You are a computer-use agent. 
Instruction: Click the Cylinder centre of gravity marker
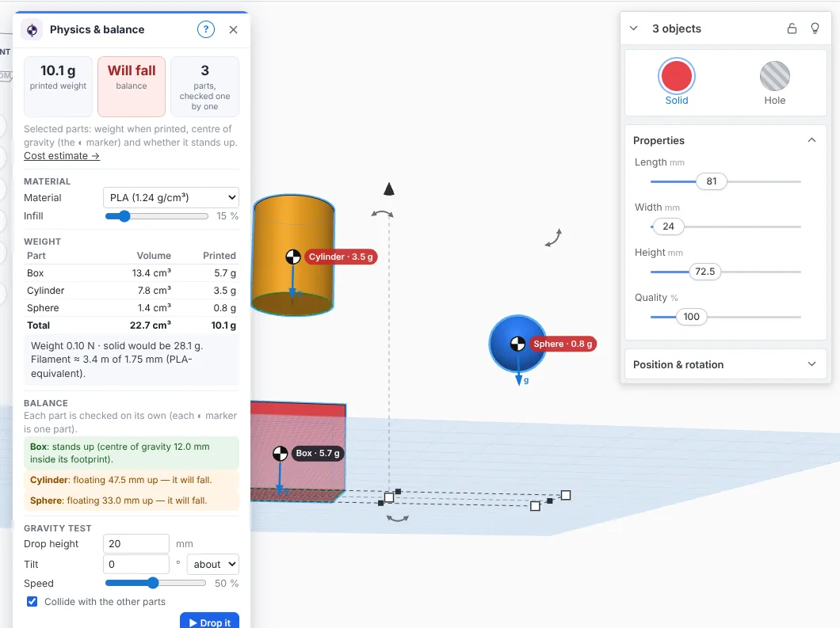(293, 257)
